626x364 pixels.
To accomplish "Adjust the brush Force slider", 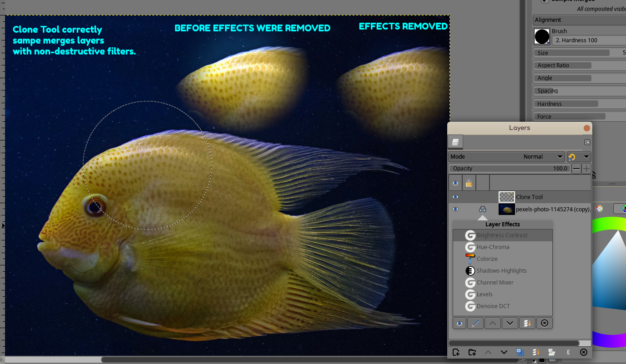I will pyautogui.click(x=579, y=116).
